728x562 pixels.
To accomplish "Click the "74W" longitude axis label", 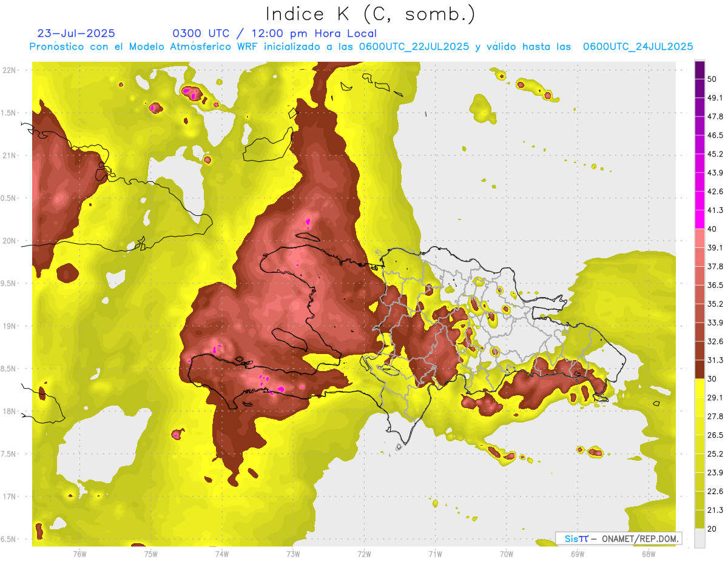I will tap(221, 555).
